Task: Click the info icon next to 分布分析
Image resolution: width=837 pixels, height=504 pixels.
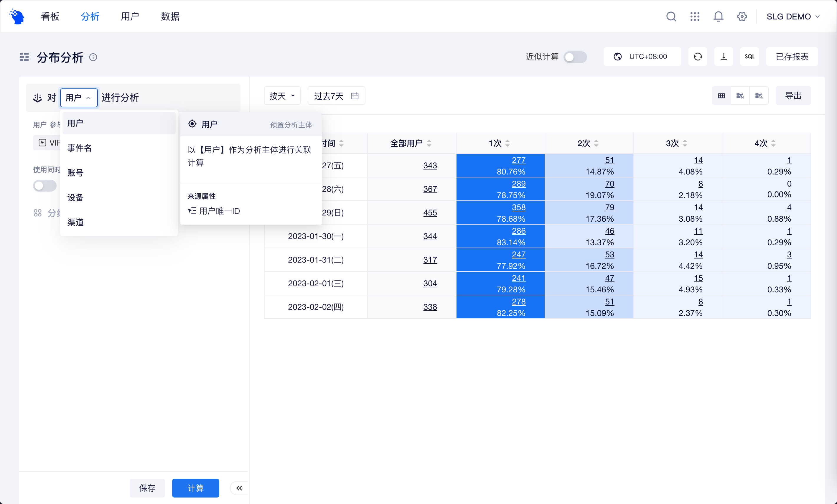Action: point(93,57)
